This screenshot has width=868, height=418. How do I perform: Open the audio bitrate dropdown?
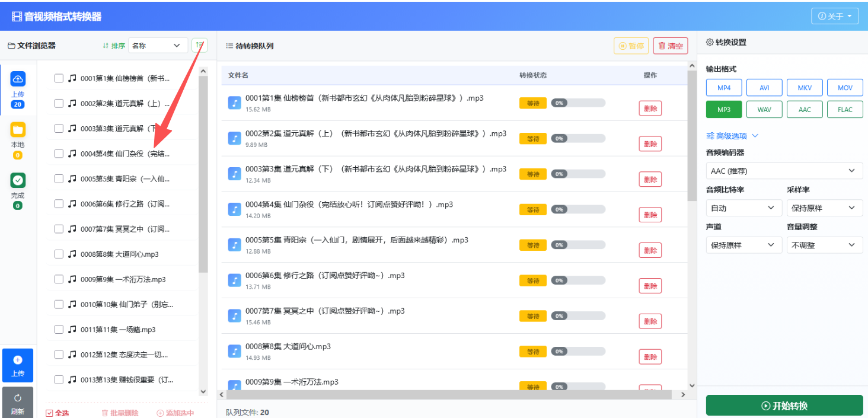744,208
